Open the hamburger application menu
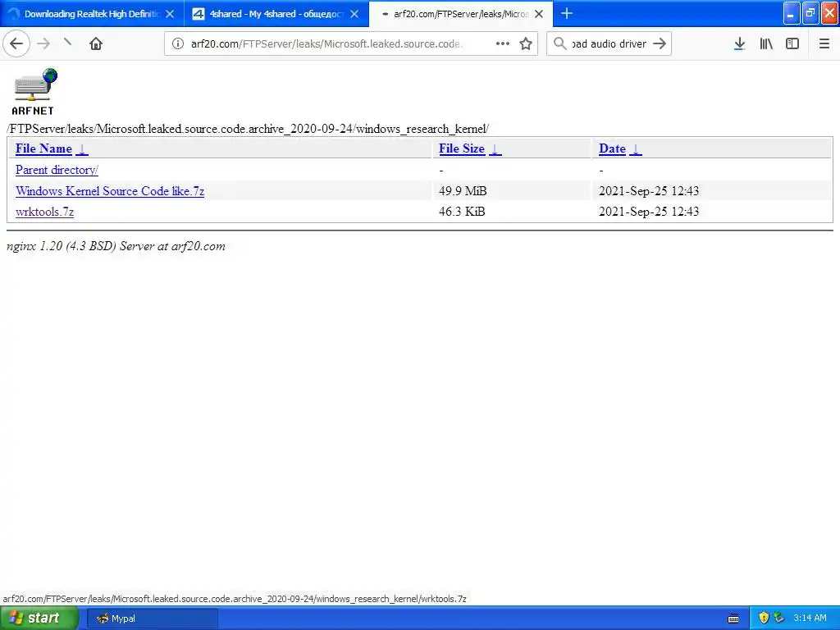This screenshot has width=840, height=630. click(824, 43)
